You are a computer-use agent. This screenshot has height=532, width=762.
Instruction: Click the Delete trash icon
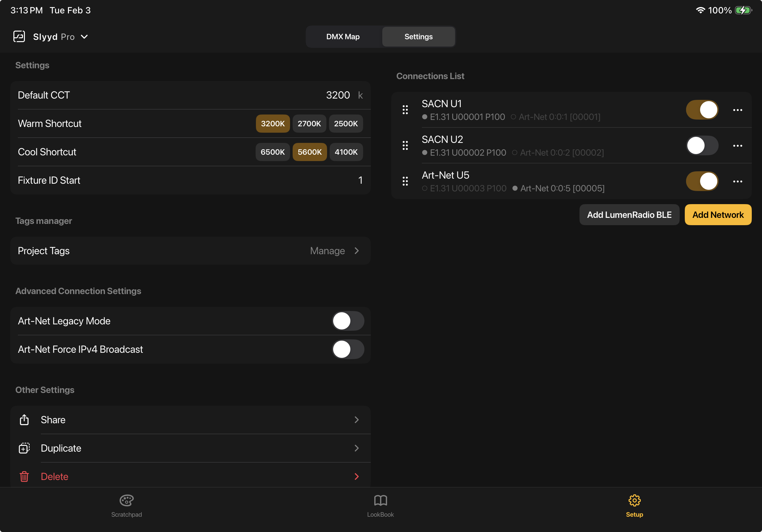(24, 477)
